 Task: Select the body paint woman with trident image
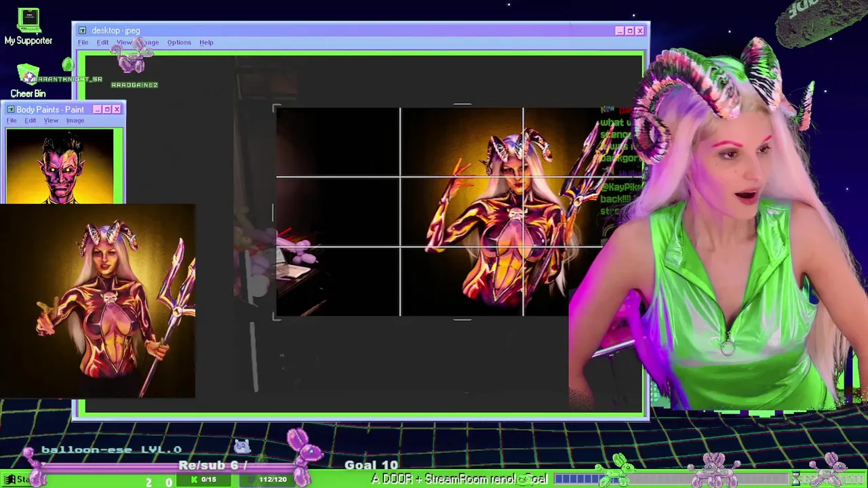pos(98,301)
